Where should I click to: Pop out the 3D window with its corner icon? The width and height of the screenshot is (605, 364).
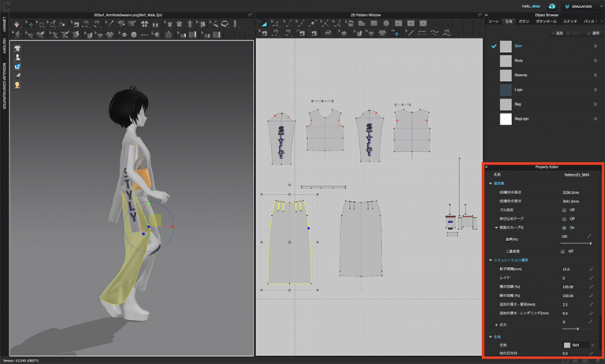[250, 15]
